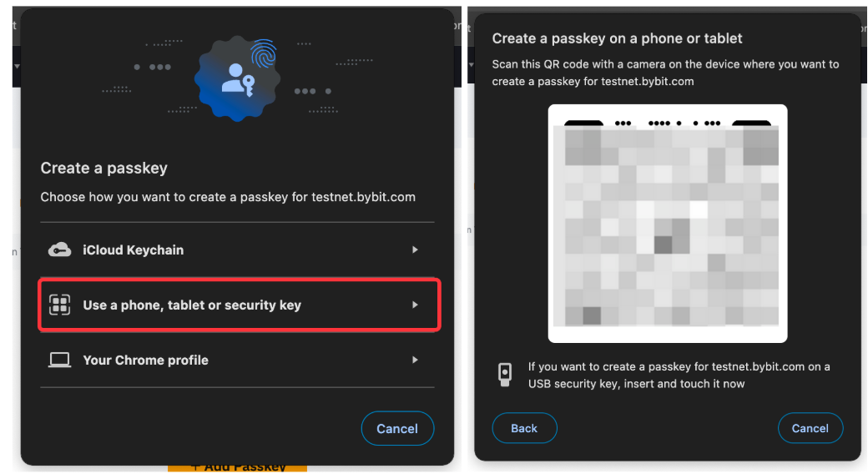The height and width of the screenshot is (474, 868).
Task: Choose Use a phone, tablet or security key label
Action: [x=192, y=305]
